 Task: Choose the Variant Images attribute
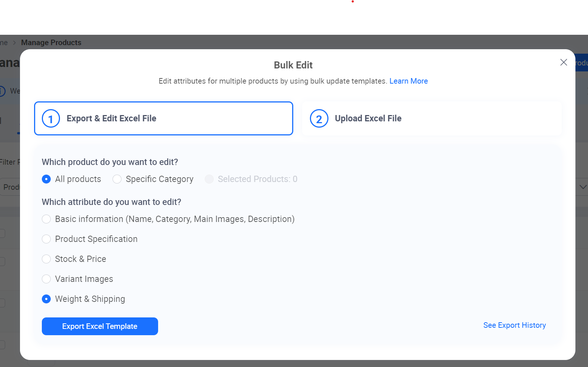pyautogui.click(x=46, y=279)
